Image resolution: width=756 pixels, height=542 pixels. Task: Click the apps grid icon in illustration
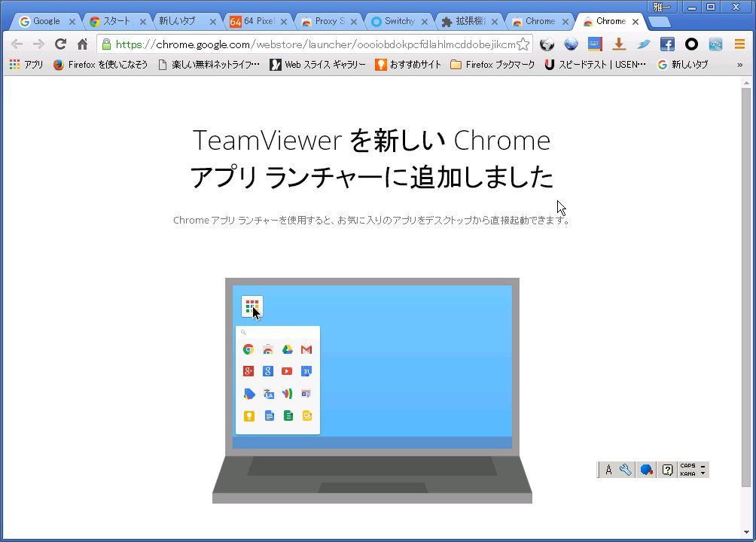point(251,306)
